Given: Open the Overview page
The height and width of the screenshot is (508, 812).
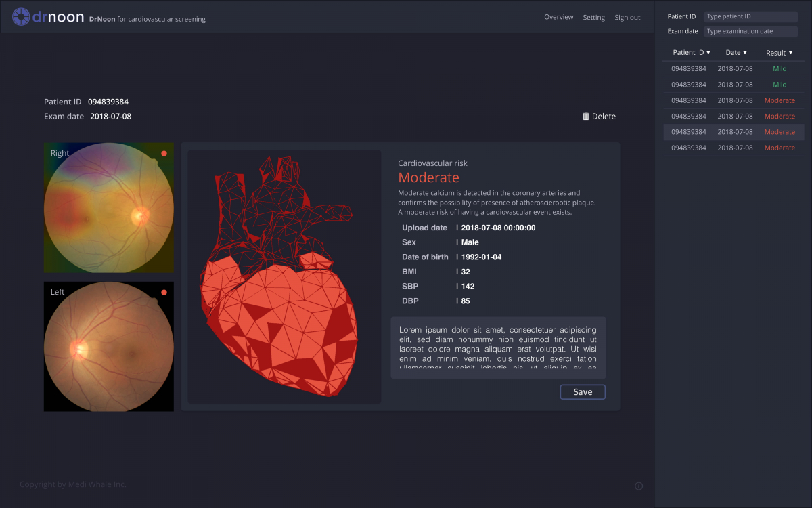Looking at the screenshot, I should (558, 18).
